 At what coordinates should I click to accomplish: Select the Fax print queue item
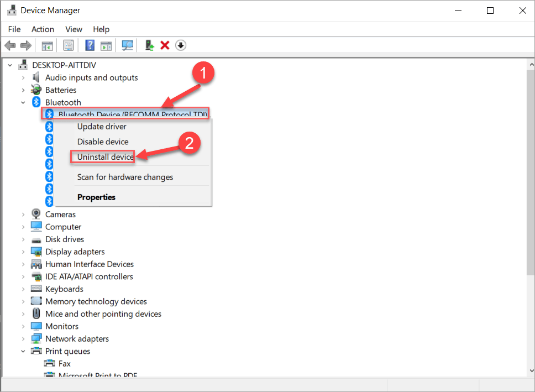point(65,364)
